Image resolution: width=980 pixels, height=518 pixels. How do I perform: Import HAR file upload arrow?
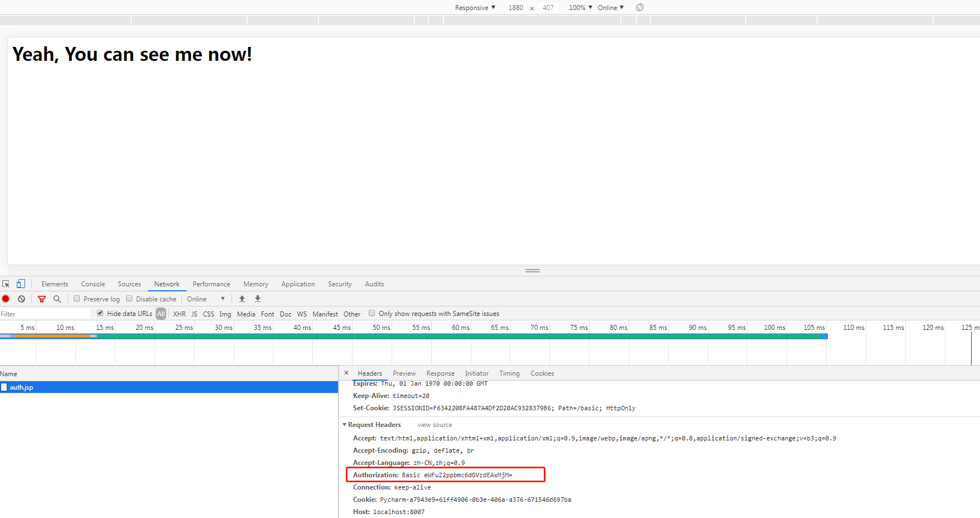pos(242,299)
